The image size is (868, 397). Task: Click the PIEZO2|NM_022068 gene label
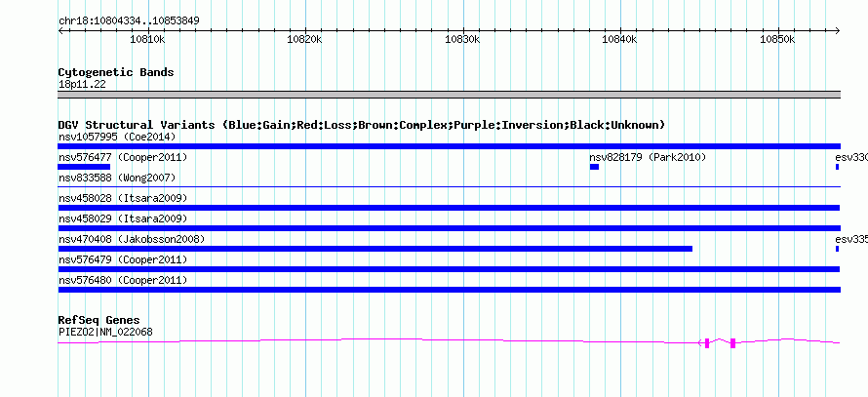[x=105, y=333]
